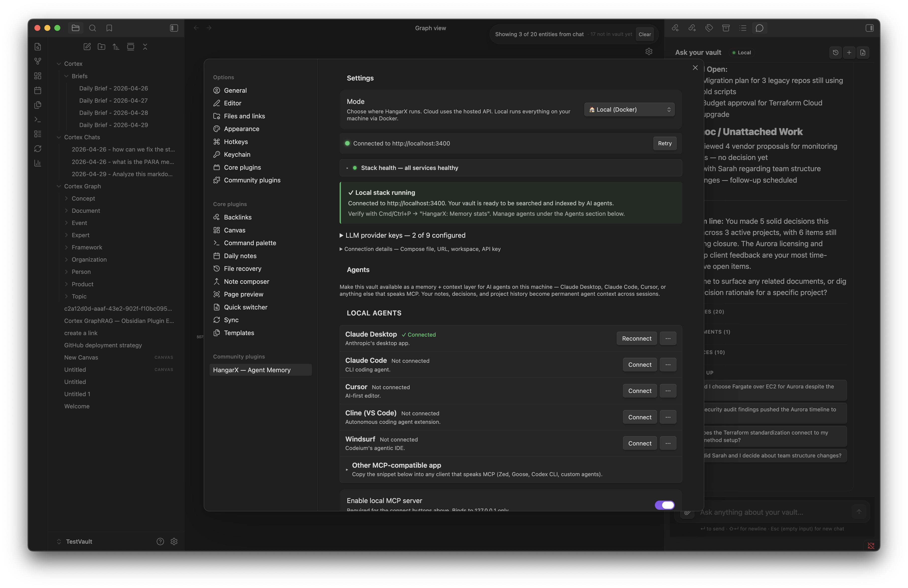Connect Cline (VS Code) agent
Viewport: 908px width, 588px height.
pos(640,417)
